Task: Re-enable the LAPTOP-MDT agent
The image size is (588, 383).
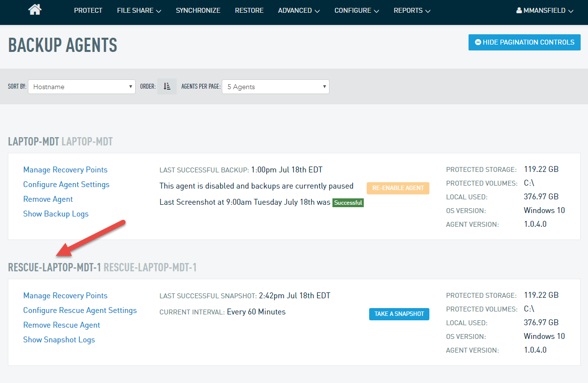Action: [x=398, y=188]
